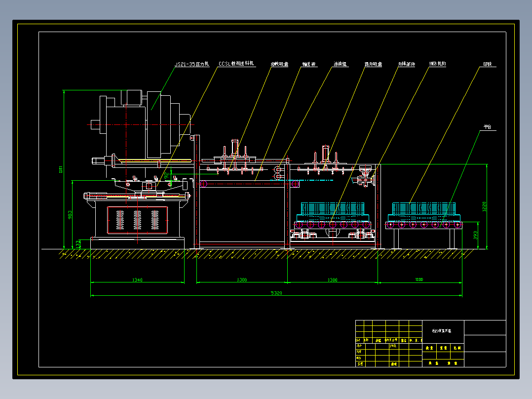Viewport: 532px width, 399px height.
Task: Click the 1200 dimension value
Action: (x=419, y=279)
